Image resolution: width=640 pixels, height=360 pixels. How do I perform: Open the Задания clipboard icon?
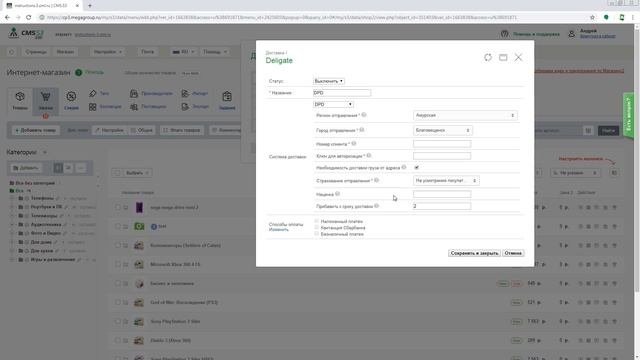227,97
